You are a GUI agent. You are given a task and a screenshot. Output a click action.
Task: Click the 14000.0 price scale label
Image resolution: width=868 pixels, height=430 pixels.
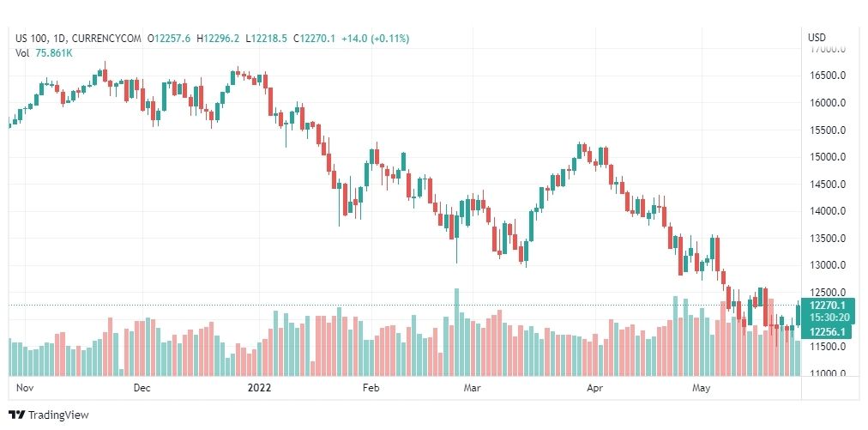(x=828, y=211)
